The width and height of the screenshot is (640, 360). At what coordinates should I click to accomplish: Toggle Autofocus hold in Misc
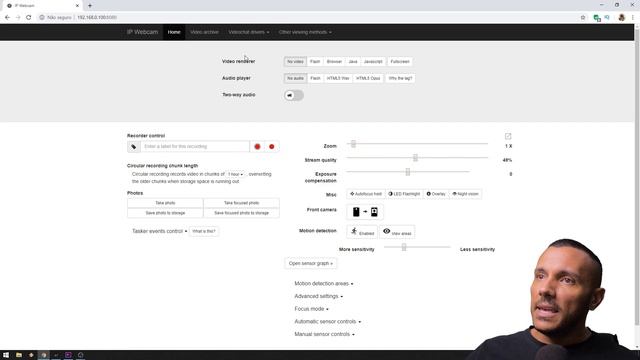366,194
